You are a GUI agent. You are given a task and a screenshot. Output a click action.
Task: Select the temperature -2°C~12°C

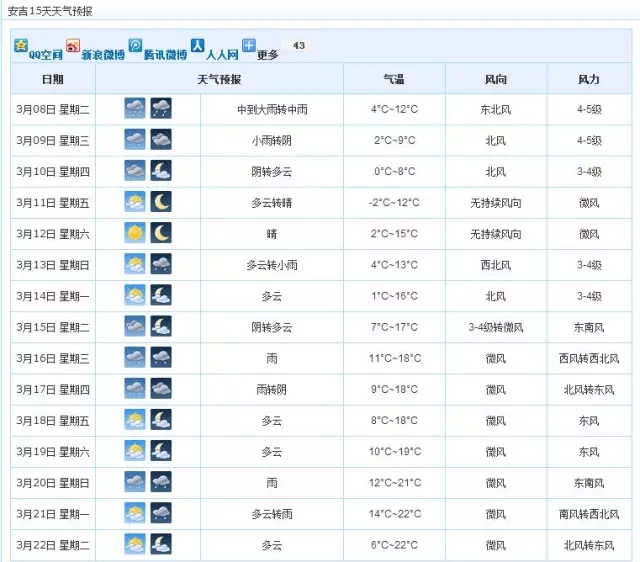pos(394,202)
